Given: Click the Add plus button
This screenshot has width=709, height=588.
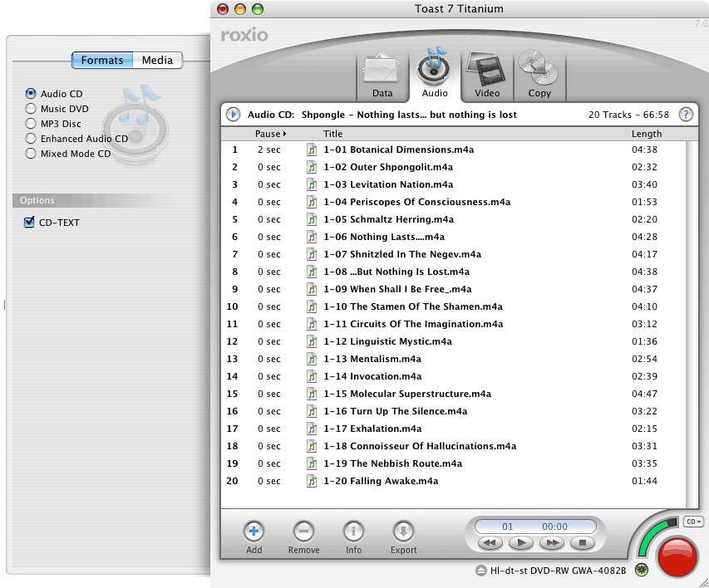Looking at the screenshot, I should click(254, 532).
